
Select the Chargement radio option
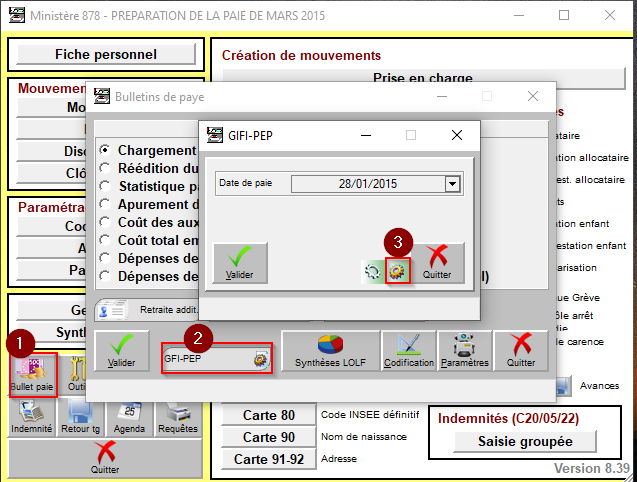105,150
